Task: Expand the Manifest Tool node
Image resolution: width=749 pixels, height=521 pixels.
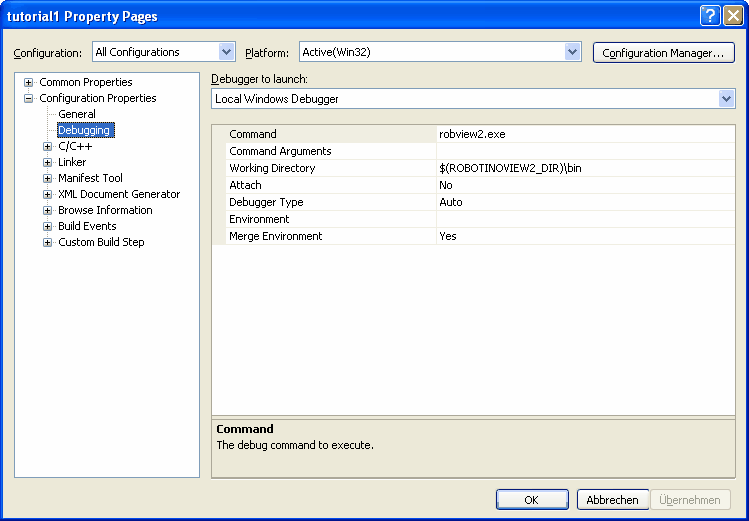Action: point(47,179)
